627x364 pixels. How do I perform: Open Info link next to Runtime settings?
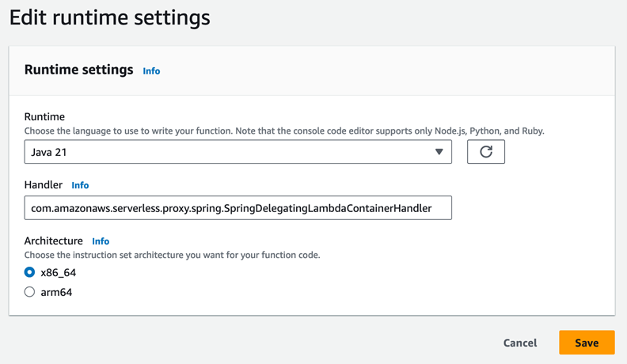[x=151, y=71]
